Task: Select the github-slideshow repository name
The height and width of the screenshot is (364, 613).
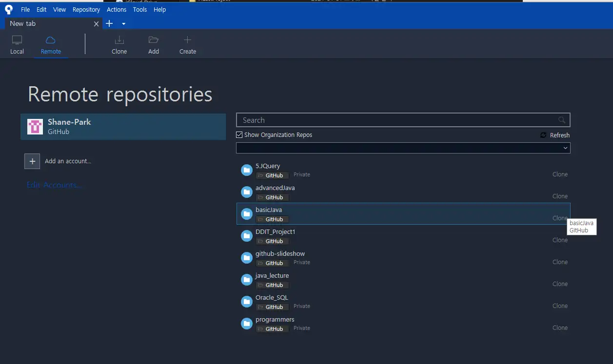Action: (280, 254)
